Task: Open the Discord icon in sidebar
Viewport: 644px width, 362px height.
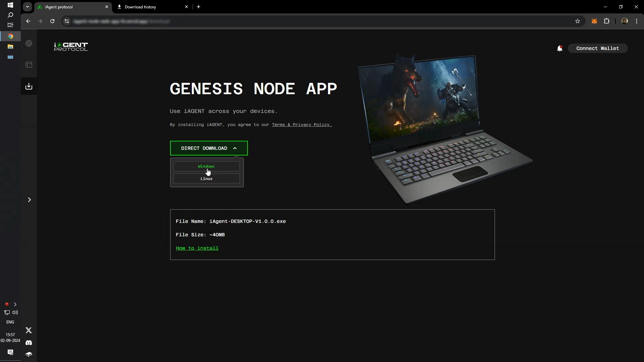Action: [x=29, y=343]
